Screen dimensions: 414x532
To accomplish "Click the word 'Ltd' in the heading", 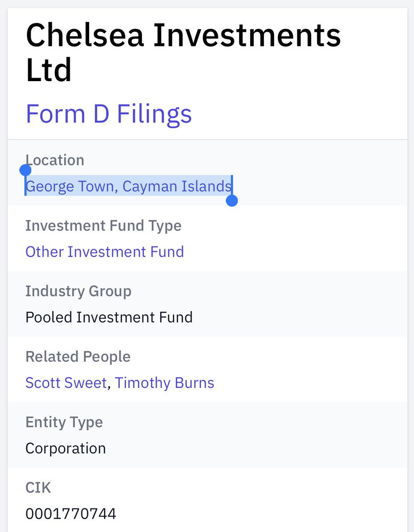I will tap(49, 71).
